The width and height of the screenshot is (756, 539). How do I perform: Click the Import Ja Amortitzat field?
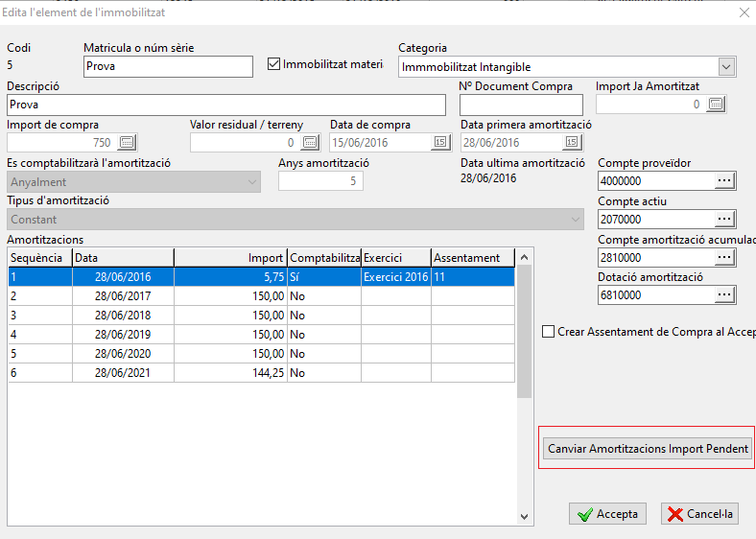point(650,105)
